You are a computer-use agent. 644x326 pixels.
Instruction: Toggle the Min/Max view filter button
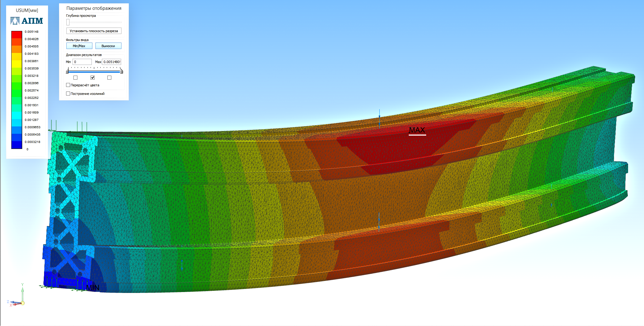[x=79, y=46]
